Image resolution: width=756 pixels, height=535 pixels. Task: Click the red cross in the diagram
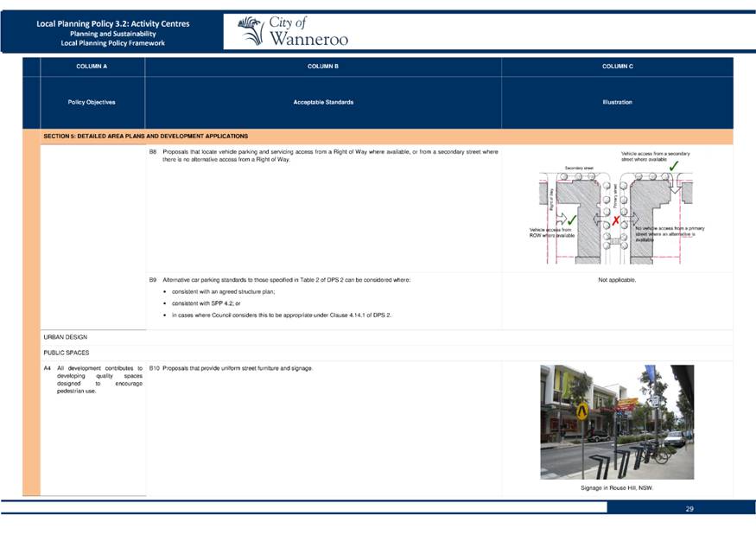pyautogui.click(x=616, y=220)
